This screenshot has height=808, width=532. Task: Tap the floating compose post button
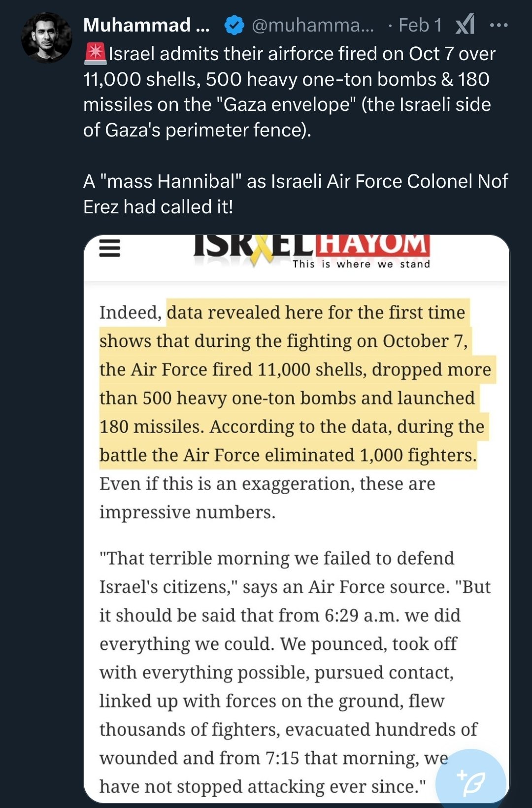[471, 779]
